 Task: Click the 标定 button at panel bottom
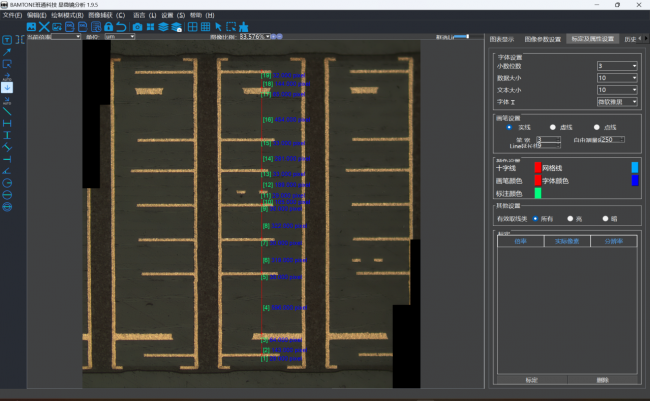[x=531, y=380]
